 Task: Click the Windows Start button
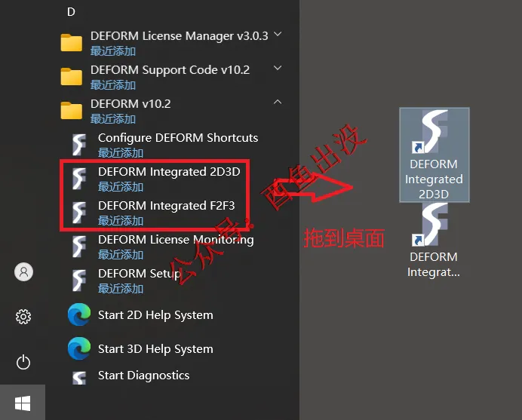(23, 403)
